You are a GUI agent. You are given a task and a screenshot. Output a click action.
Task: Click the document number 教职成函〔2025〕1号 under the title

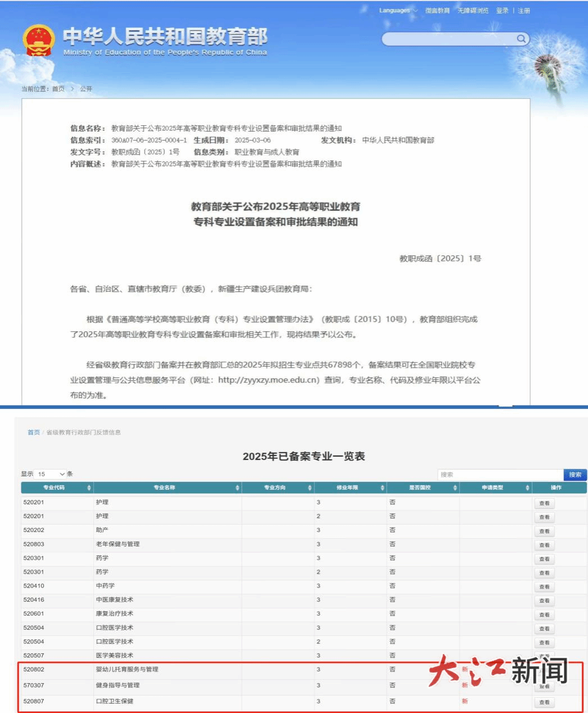click(440, 259)
